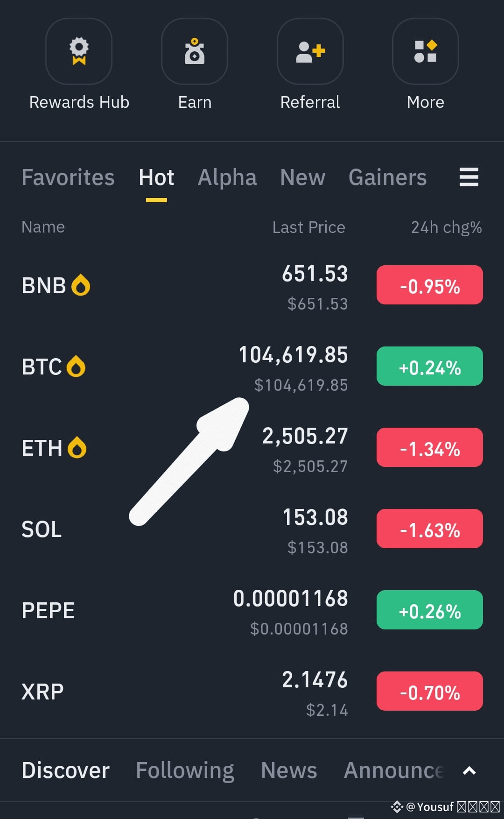Viewport: 504px width, 819px height.
Task: Switch to the Alpha tab
Action: [227, 177]
